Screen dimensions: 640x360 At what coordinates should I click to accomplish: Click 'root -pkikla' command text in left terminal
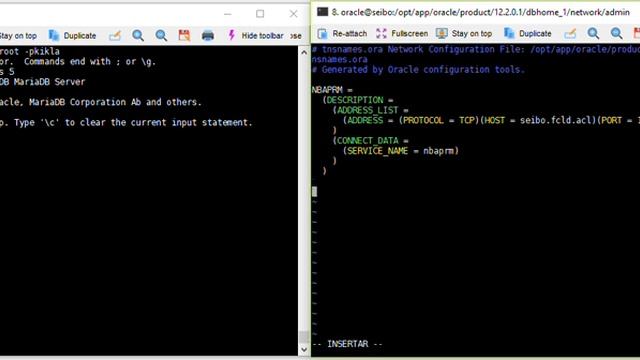point(30,51)
